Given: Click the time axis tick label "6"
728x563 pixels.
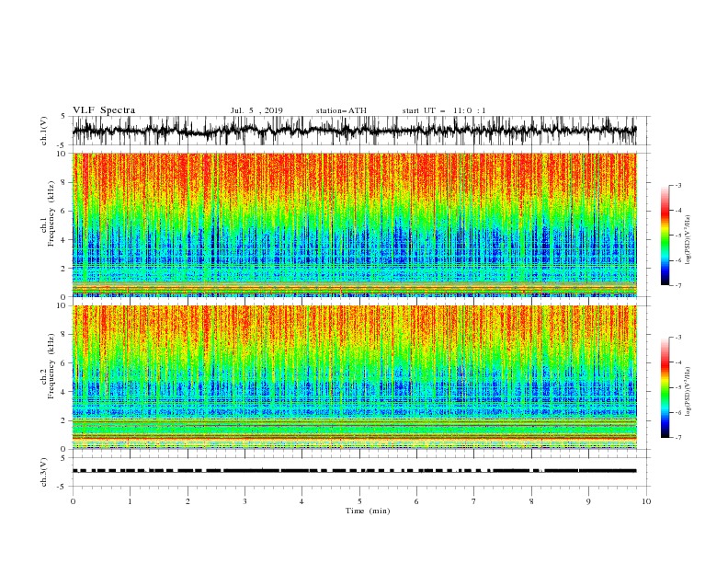Looking at the screenshot, I should click(x=417, y=501).
